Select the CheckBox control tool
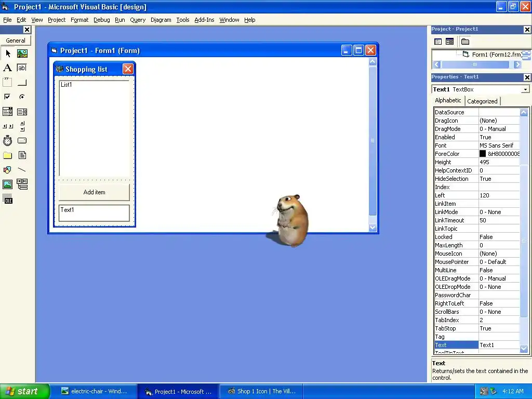 (8, 97)
